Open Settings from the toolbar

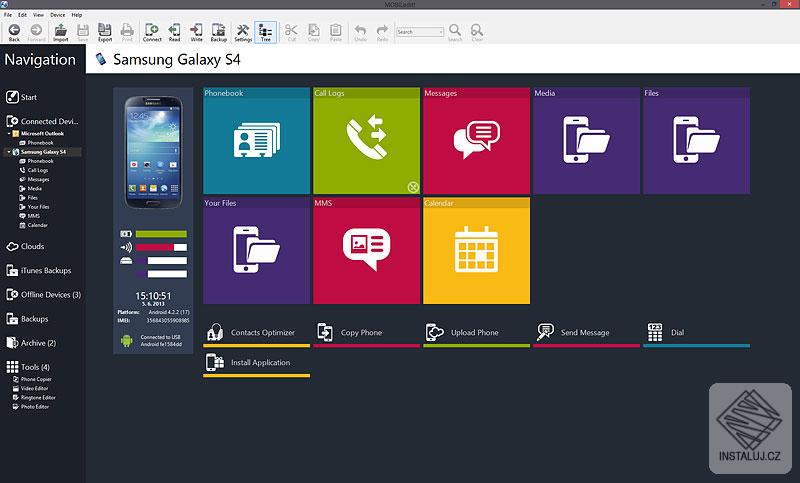(243, 32)
